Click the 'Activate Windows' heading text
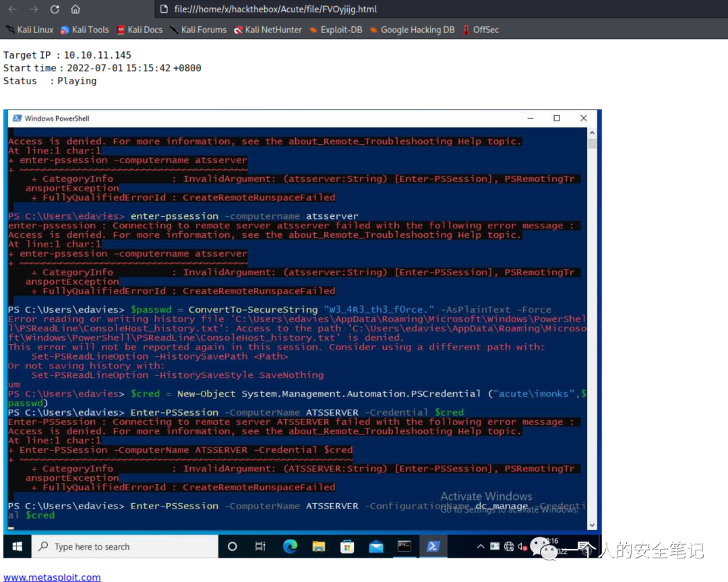The image size is (728, 582). (x=486, y=496)
